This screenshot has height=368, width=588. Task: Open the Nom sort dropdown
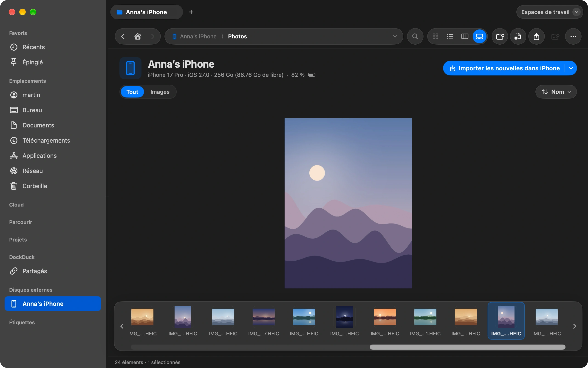point(556,92)
